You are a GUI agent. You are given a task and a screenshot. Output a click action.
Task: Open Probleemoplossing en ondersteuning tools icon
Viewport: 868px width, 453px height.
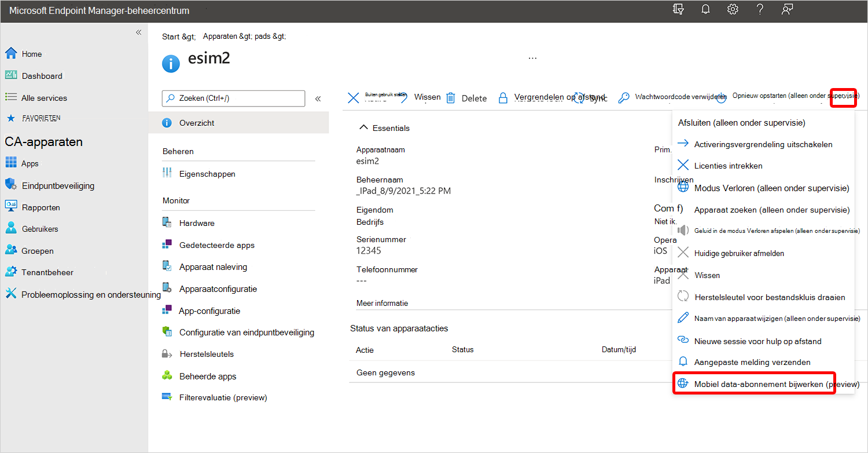(x=10, y=294)
